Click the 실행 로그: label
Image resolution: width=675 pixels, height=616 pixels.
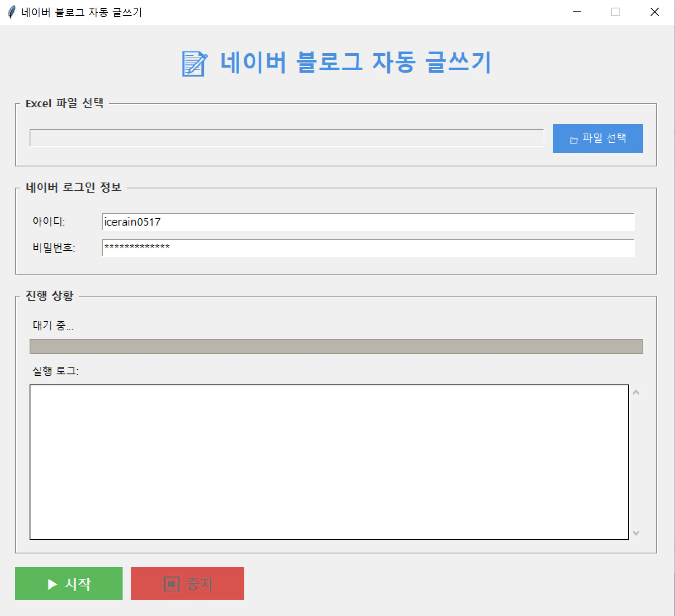point(55,371)
